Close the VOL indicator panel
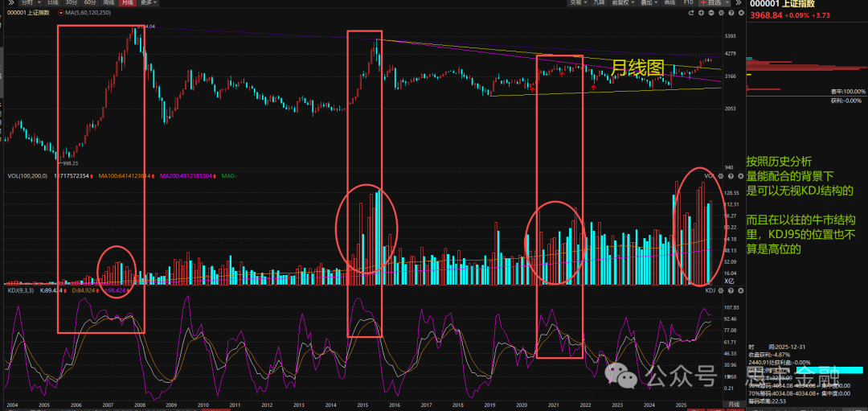Viewport: 868px width, 411px height. 741,176
